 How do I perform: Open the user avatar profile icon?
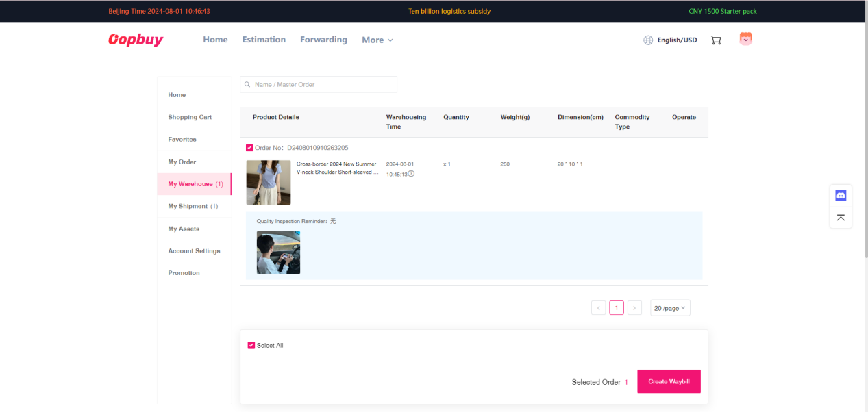point(746,39)
